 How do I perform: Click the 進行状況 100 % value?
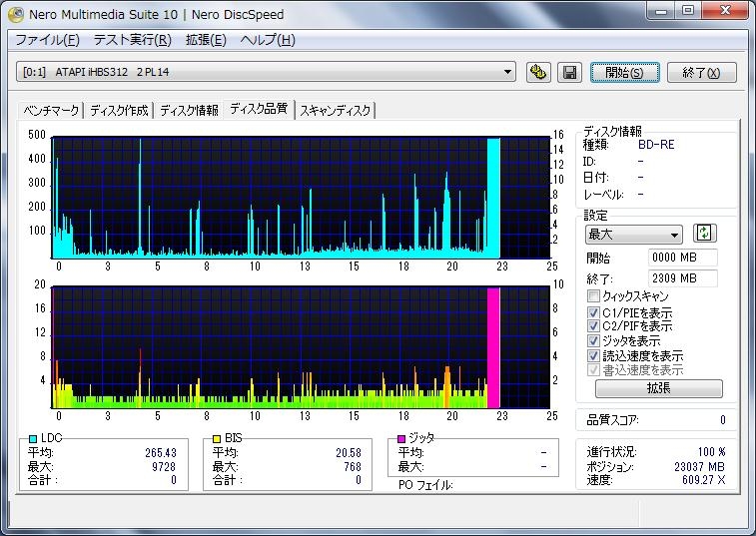tap(712, 452)
